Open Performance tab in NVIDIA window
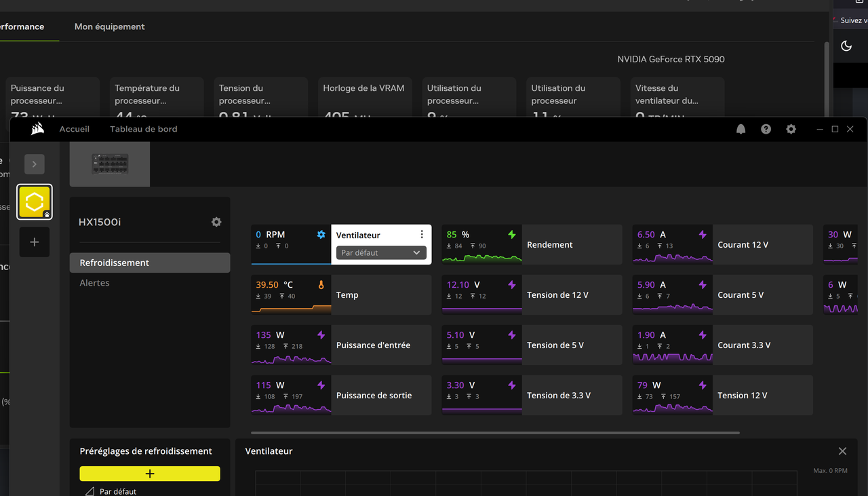Image resolution: width=868 pixels, height=496 pixels. [22, 26]
